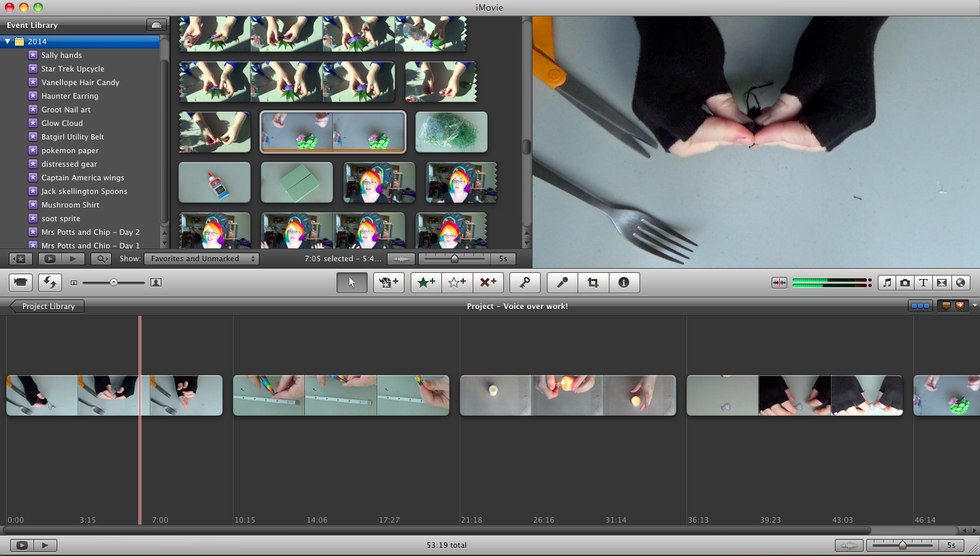Open the camera import window
Screen dimensions: 980x556
pos(20,282)
